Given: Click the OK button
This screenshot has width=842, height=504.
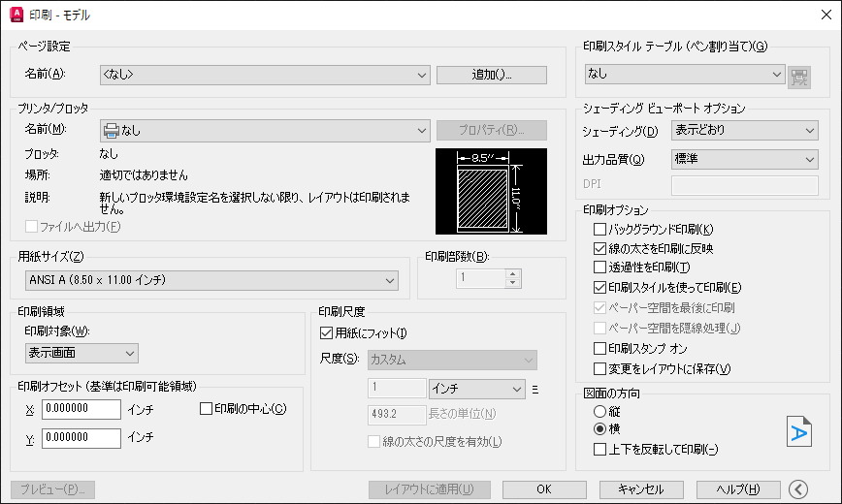Looking at the screenshot, I should tap(544, 488).
